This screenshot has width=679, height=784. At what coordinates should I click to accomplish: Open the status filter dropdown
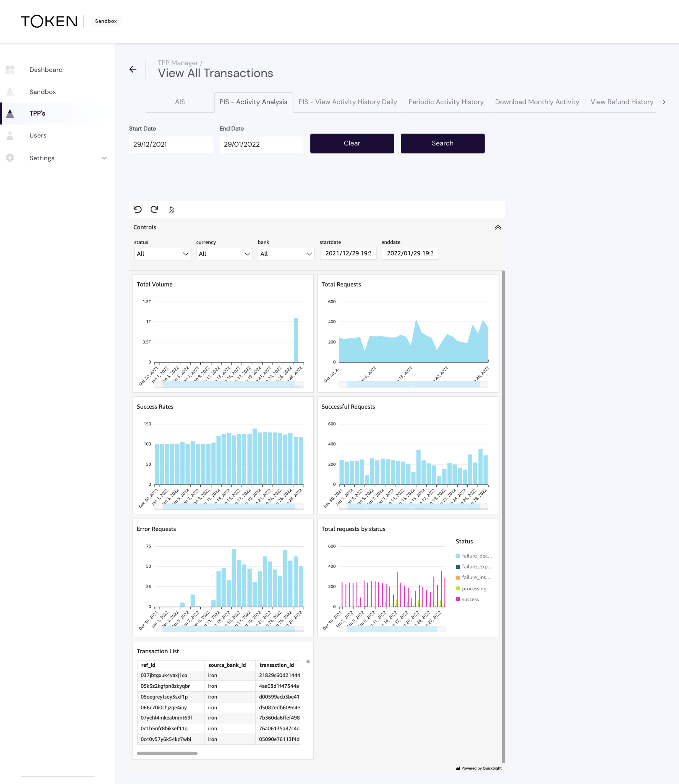[162, 254]
